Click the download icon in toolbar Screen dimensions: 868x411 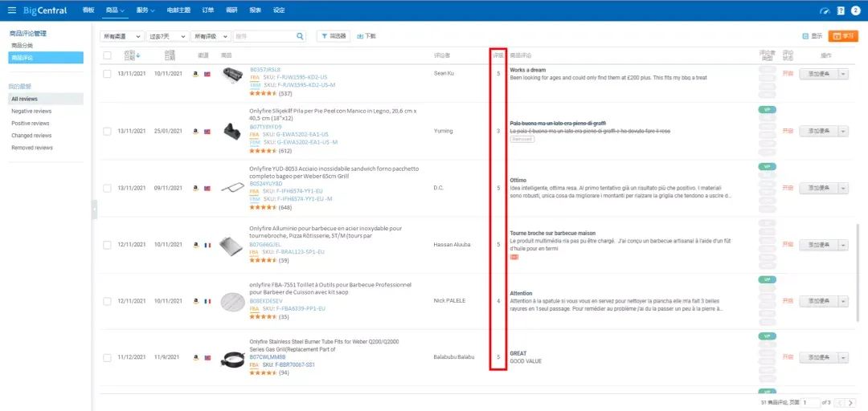click(x=360, y=36)
